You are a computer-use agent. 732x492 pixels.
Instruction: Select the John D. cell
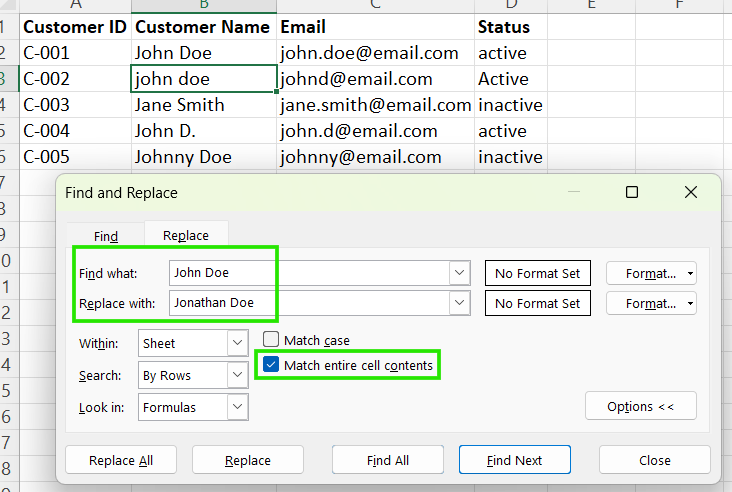click(204, 131)
